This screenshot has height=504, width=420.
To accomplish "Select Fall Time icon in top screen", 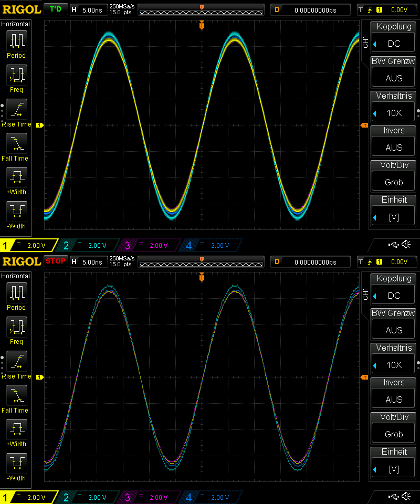I will [x=16, y=143].
